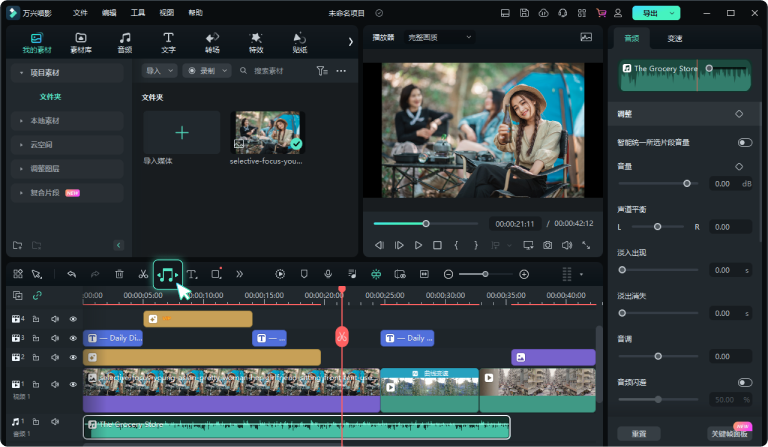Viewport: 768px width, 447px height.
Task: Open the 特效 effects panel
Action: (256, 42)
